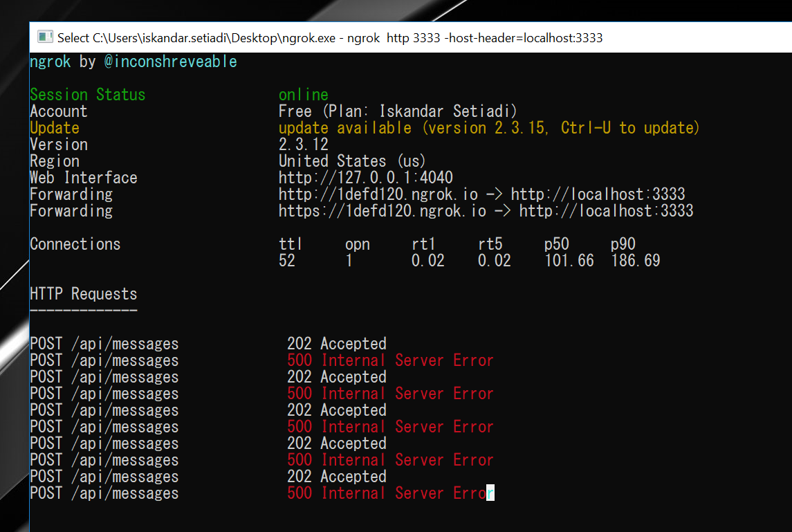Click the ttl column header
This screenshot has width=792, height=532.
coord(291,244)
